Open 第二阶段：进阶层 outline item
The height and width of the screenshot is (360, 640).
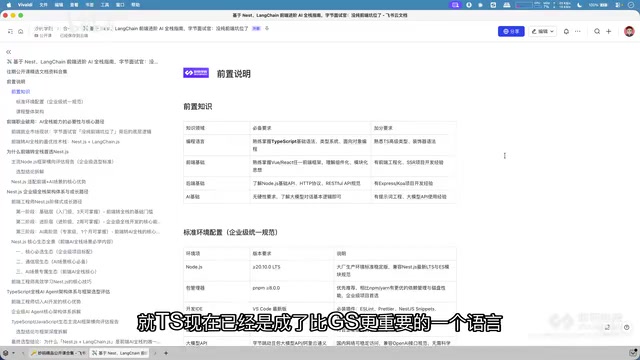88,222
